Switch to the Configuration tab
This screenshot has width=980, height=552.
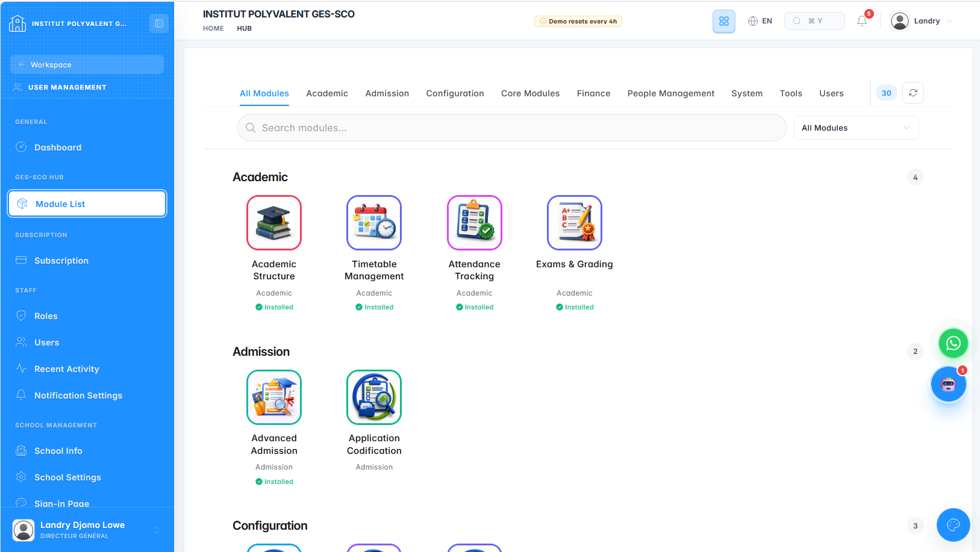pos(455,93)
